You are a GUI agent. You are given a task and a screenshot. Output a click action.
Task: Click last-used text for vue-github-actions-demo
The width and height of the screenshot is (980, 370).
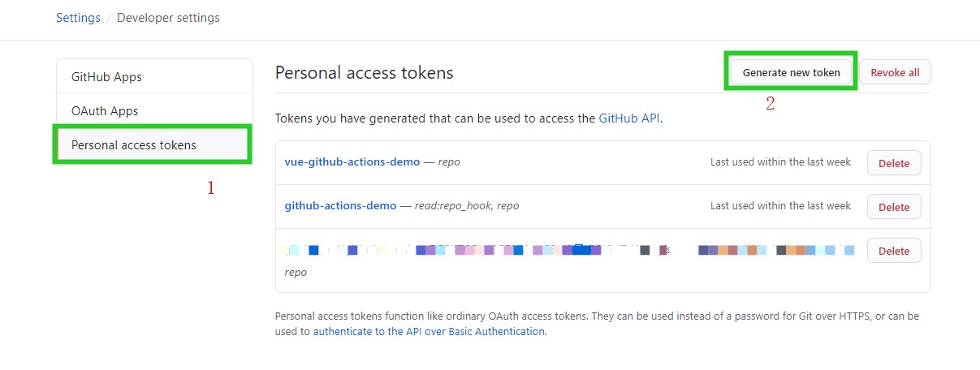[x=780, y=162]
